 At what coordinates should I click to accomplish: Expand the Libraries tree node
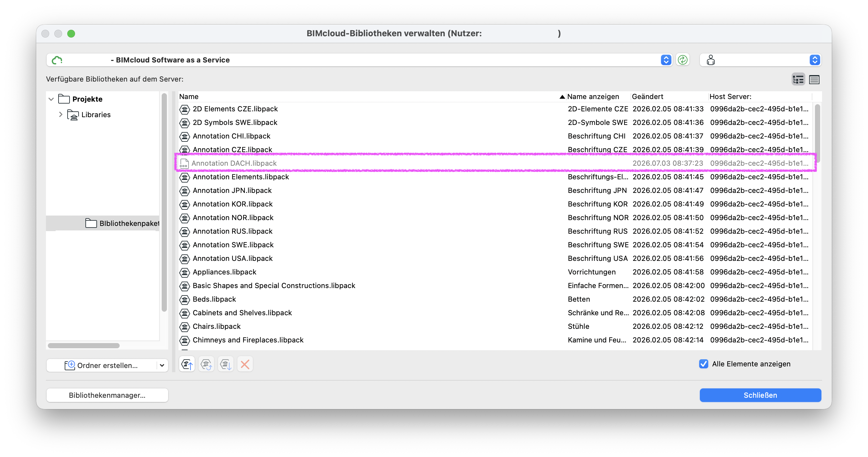[61, 115]
